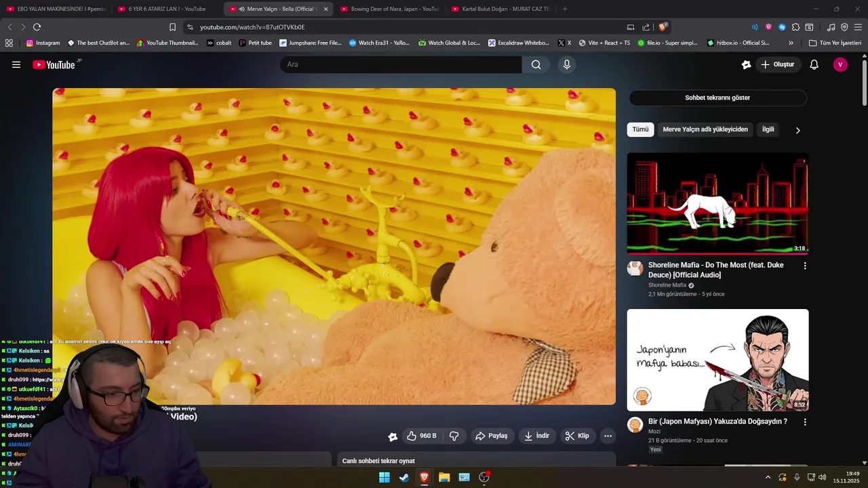Image resolution: width=868 pixels, height=488 pixels.
Task: Open the taskbar volume control
Action: pos(823,477)
